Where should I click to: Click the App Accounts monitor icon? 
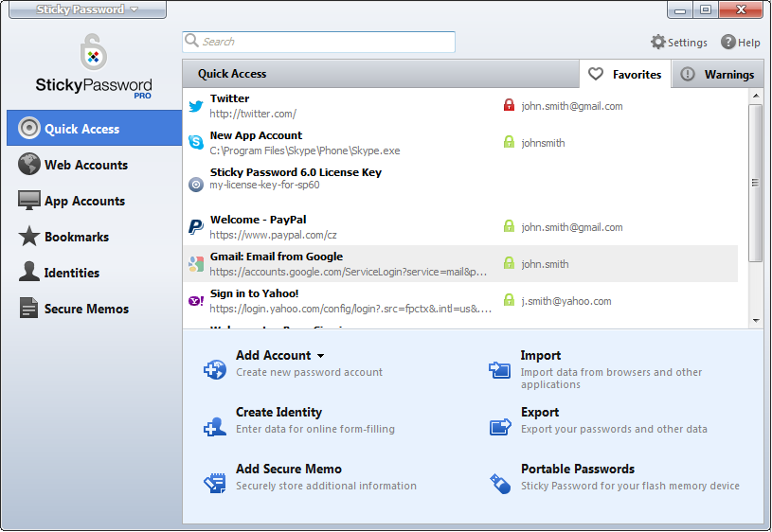click(29, 201)
